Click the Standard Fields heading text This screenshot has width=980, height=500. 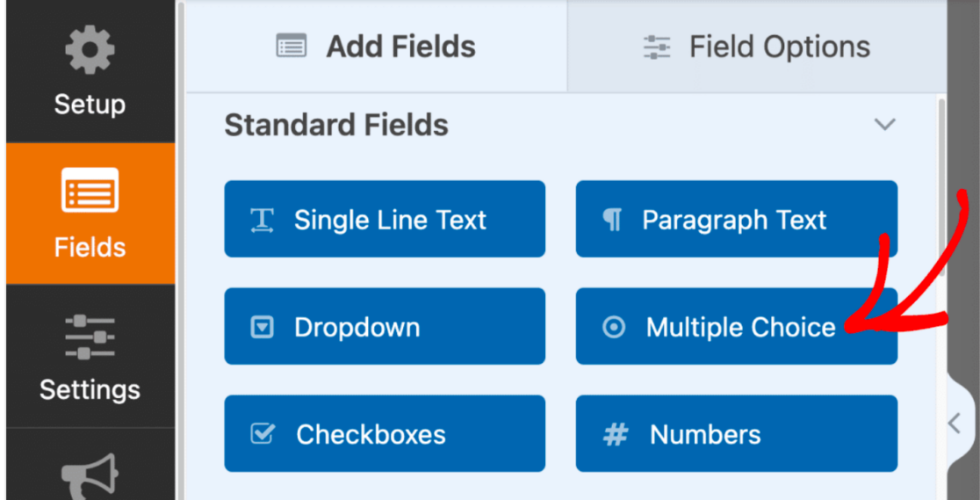(x=336, y=125)
